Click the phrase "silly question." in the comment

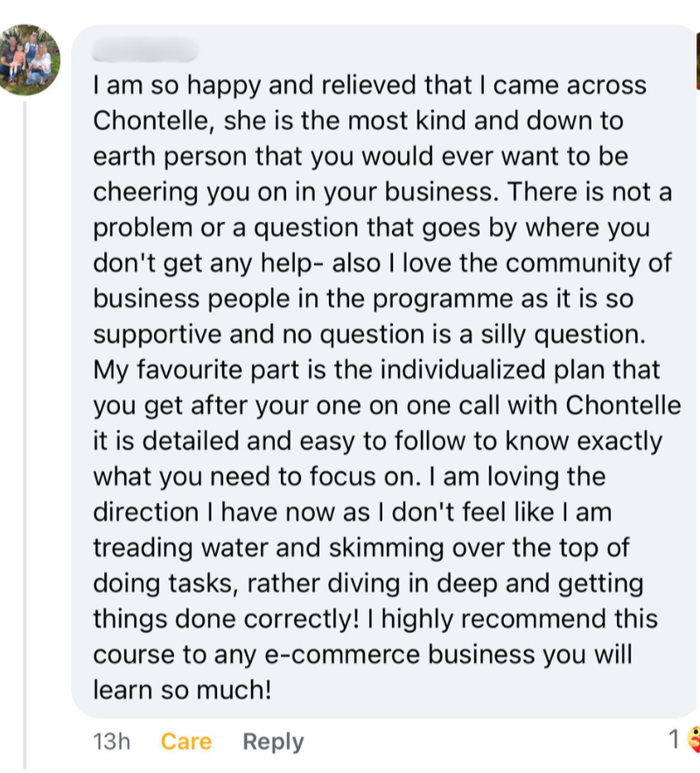tap(563, 334)
